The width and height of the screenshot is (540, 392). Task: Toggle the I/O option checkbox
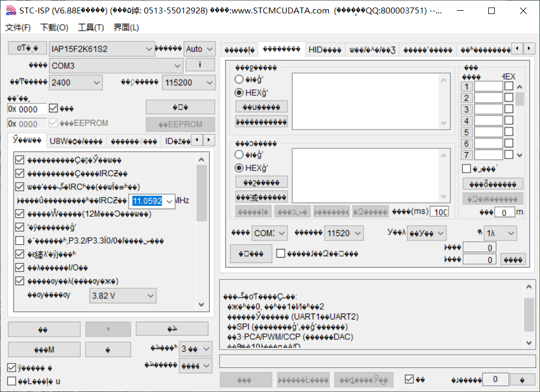[x=20, y=268]
